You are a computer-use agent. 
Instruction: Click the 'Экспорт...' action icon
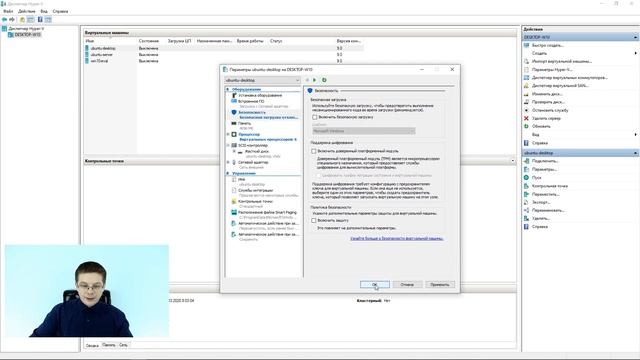(527, 202)
